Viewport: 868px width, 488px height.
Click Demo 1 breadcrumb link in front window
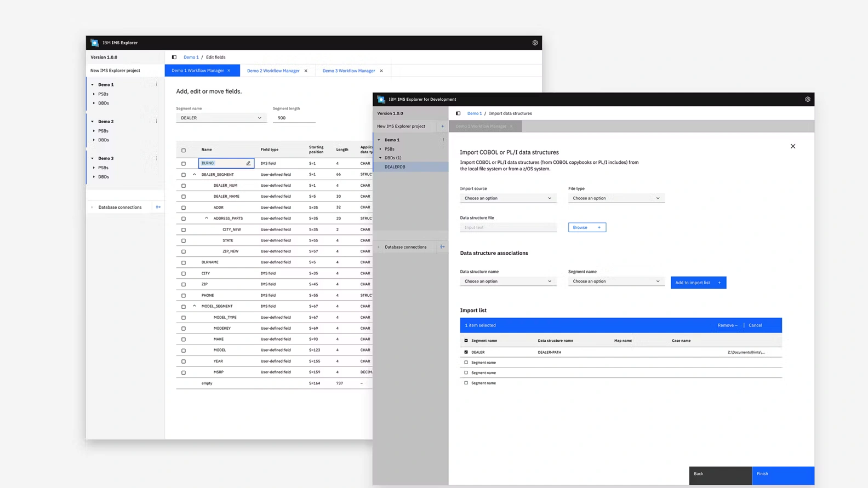pos(475,113)
